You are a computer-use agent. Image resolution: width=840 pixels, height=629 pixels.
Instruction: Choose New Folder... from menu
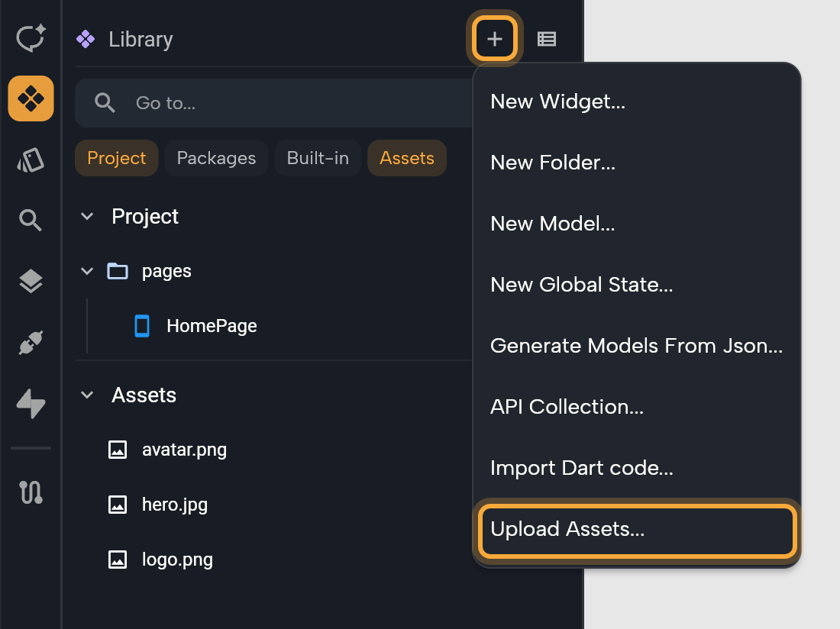(636, 162)
